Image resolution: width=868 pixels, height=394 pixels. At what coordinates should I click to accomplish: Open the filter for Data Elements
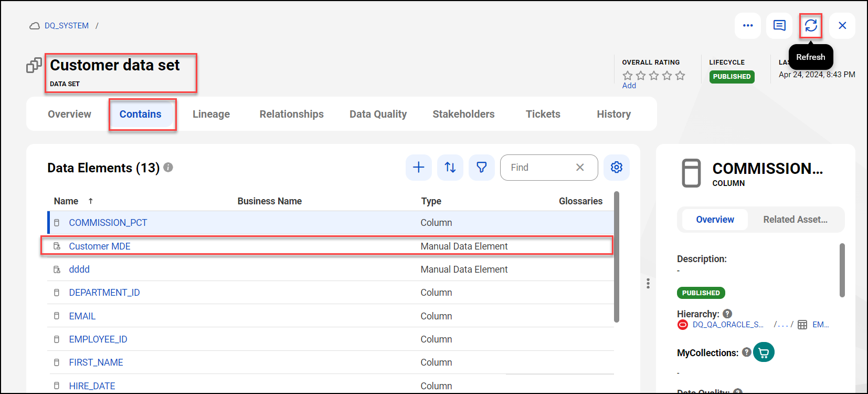click(482, 168)
